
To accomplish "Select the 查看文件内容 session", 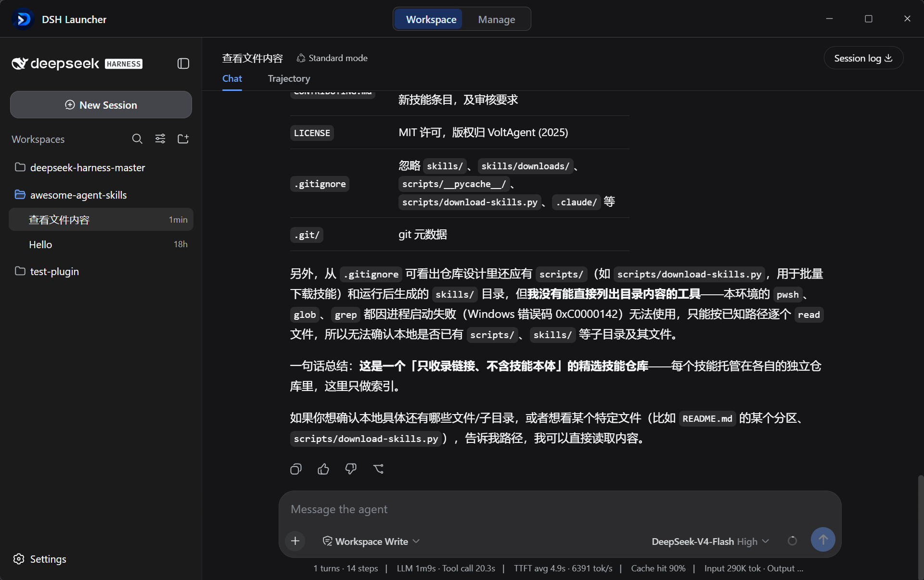I will 101,220.
